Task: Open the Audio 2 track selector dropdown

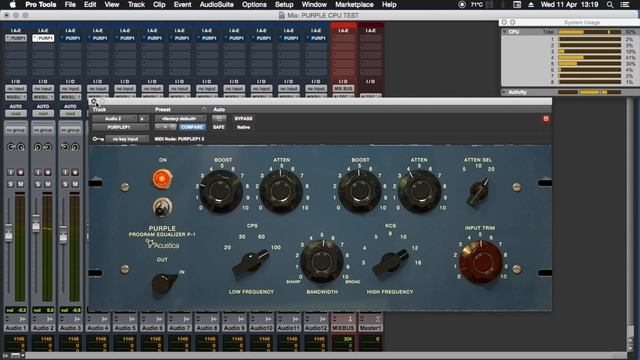Action: click(x=114, y=118)
